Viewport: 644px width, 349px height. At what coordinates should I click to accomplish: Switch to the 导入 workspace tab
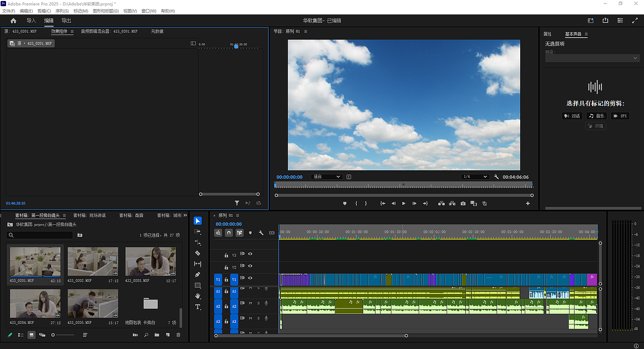31,21
